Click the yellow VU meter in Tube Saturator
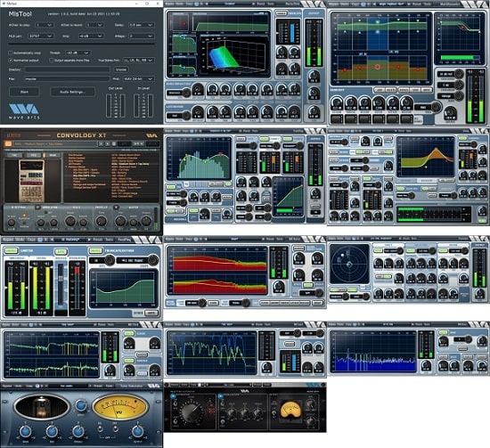 click(x=119, y=406)
